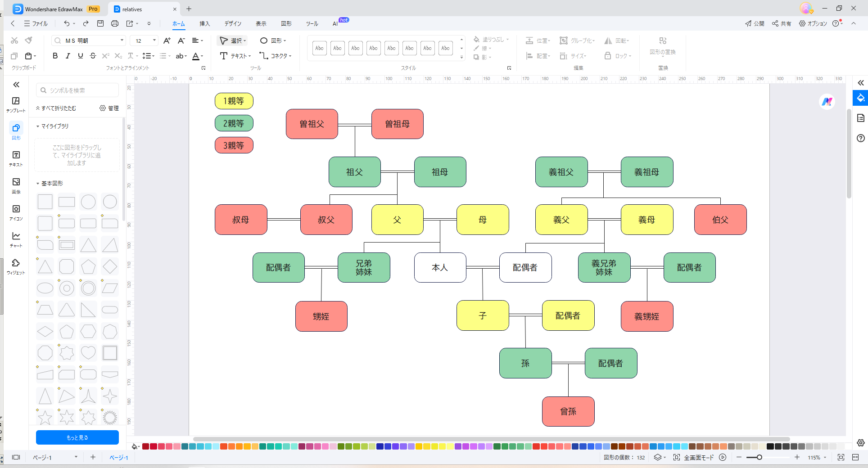Open the ウィジェット panel in the left sidebar
The height and width of the screenshot is (468, 868).
(x=16, y=266)
